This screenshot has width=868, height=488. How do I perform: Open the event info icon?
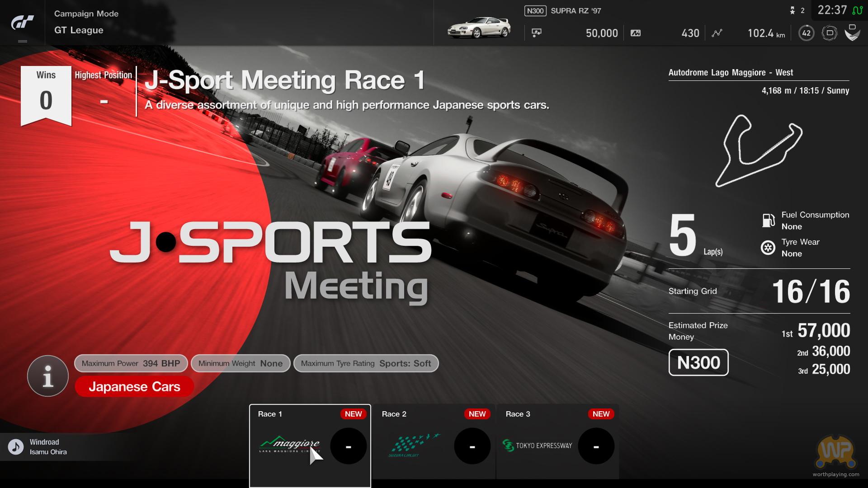[x=47, y=376]
